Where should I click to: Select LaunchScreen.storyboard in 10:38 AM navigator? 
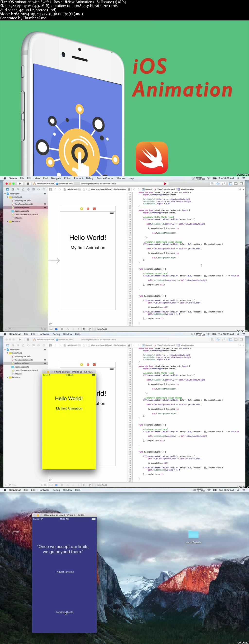(26, 370)
